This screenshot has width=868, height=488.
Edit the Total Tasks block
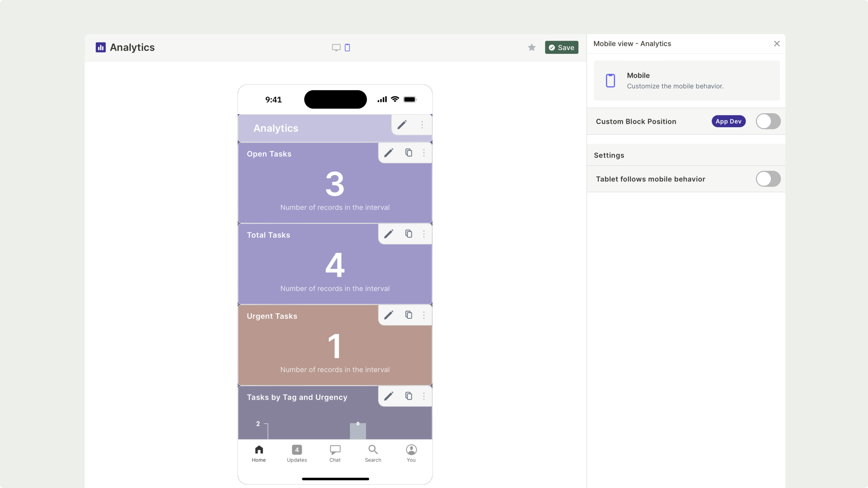389,234
